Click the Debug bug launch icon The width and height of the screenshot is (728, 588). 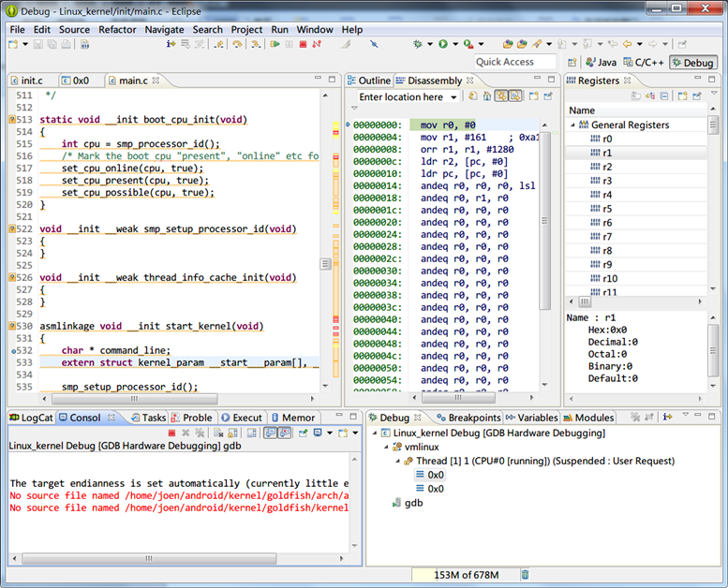418,44
